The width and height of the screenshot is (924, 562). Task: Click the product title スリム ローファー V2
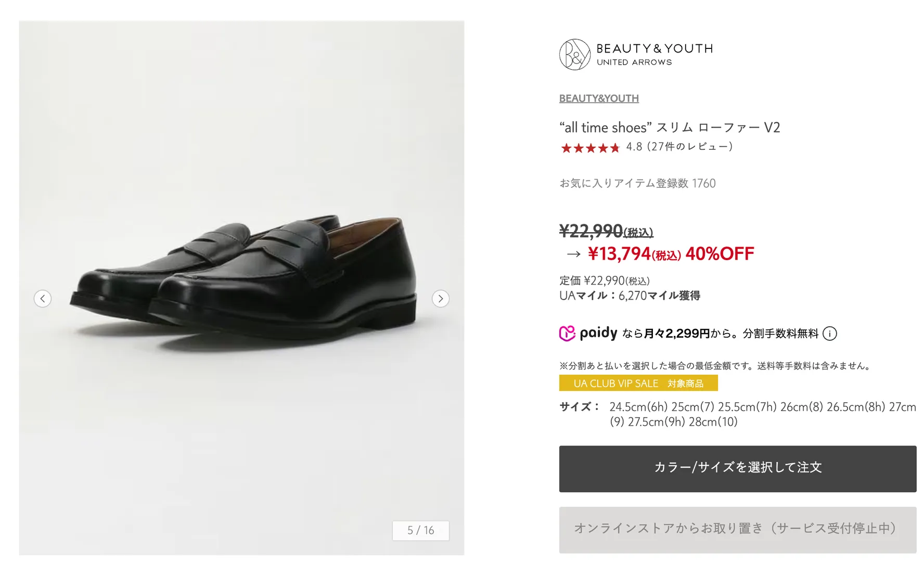(x=670, y=127)
